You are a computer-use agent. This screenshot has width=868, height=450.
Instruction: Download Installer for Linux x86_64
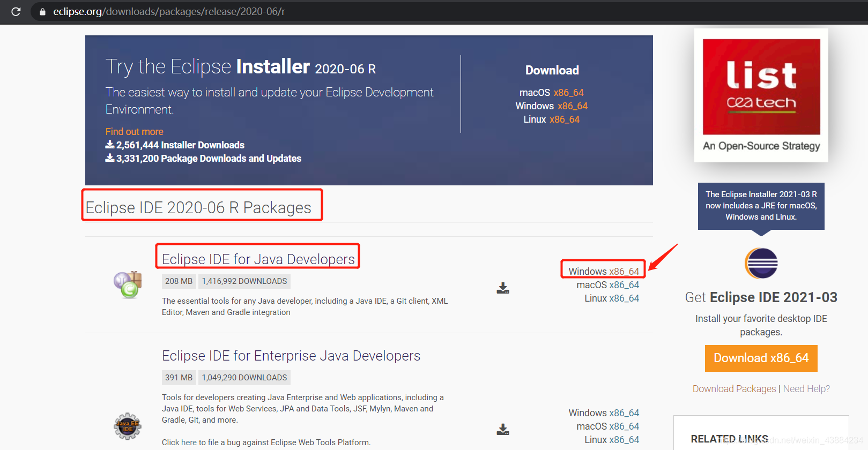pyautogui.click(x=565, y=119)
